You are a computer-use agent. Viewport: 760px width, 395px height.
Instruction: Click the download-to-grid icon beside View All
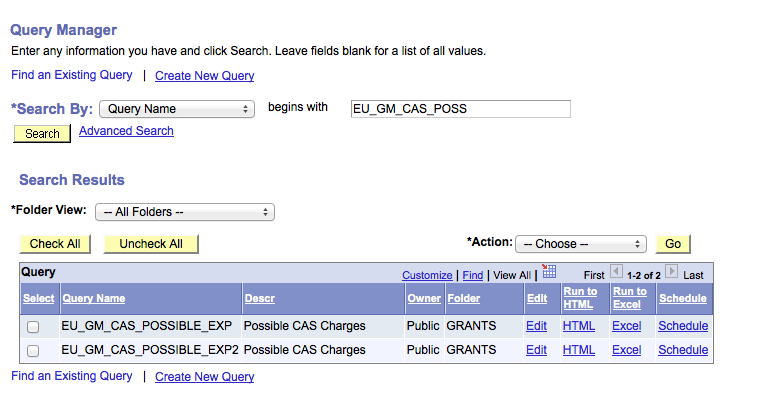(549, 271)
